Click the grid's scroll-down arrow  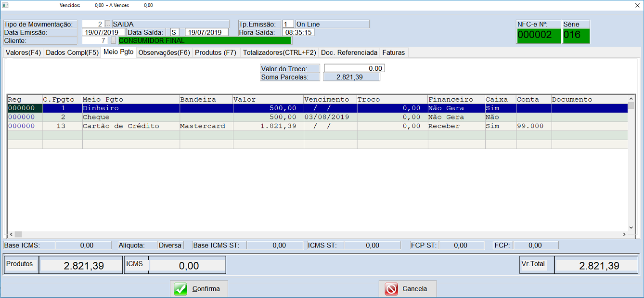[x=631, y=228]
